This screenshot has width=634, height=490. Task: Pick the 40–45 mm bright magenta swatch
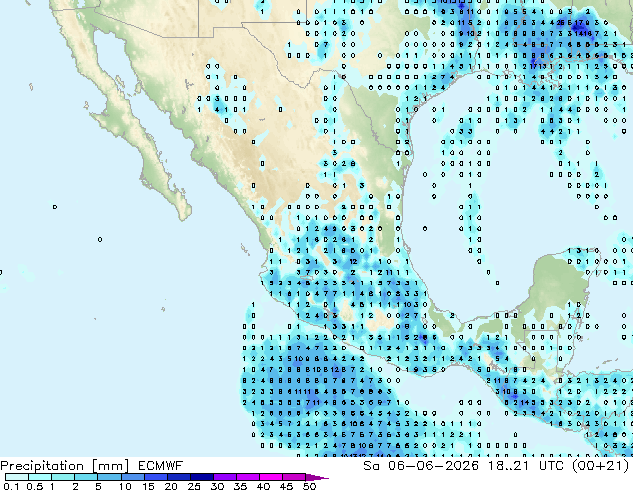(271, 477)
